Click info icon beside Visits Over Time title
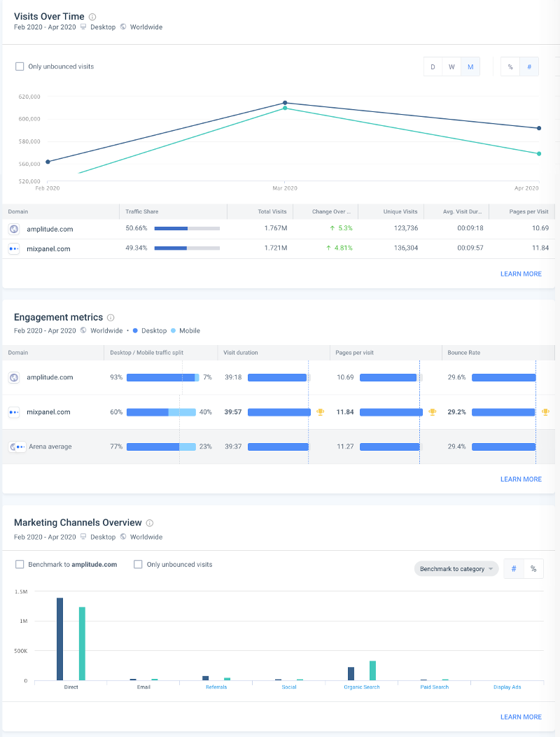 (92, 17)
